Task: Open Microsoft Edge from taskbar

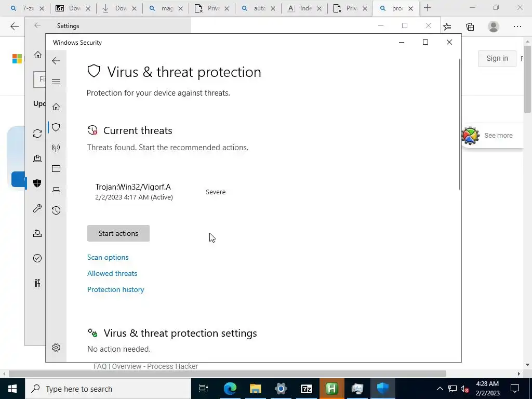Action: [230, 389]
